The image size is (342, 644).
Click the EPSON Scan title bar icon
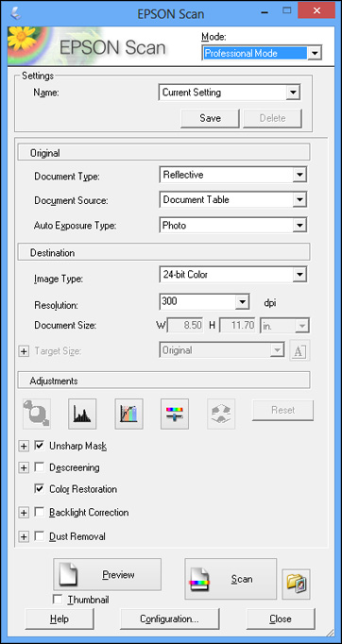[18, 13]
